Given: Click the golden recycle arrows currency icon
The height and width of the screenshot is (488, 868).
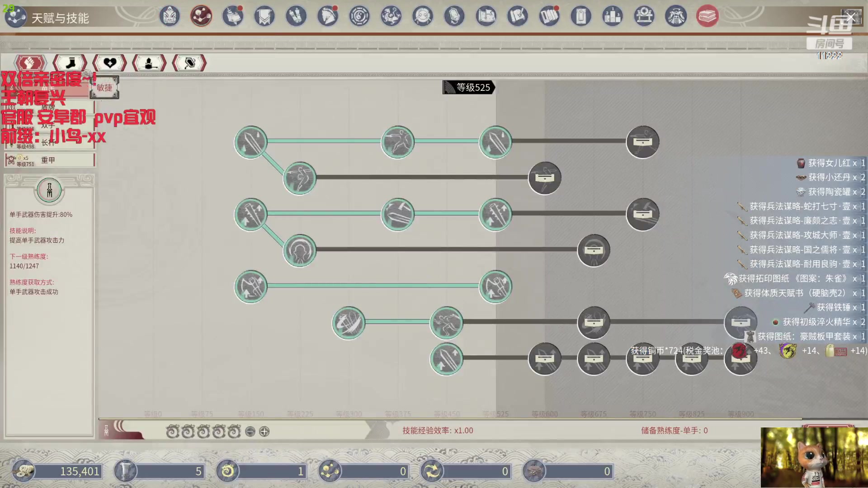Looking at the screenshot, I should pos(432,471).
